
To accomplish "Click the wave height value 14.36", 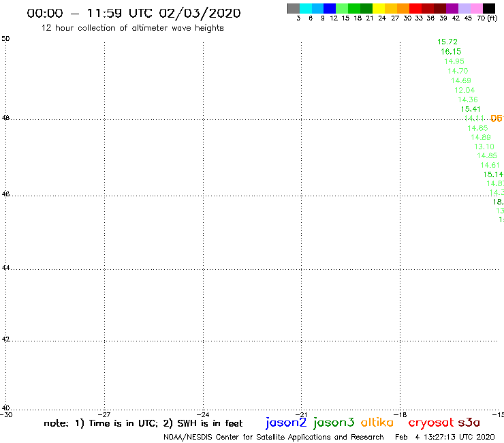I will point(468,100).
